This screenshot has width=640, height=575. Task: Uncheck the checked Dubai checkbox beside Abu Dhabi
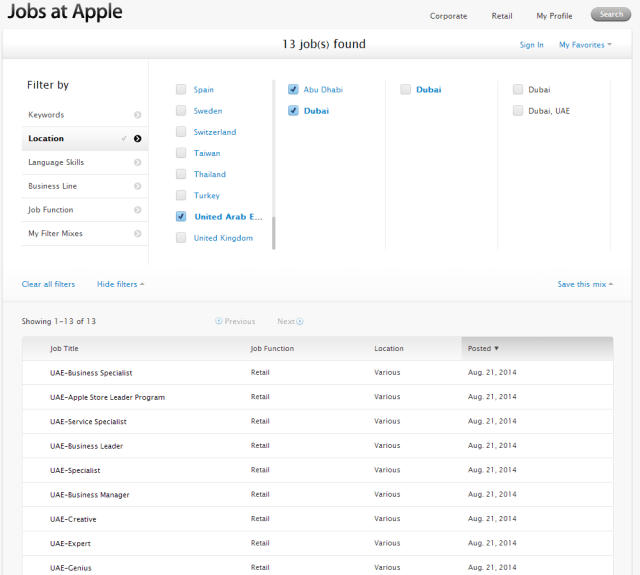[293, 111]
